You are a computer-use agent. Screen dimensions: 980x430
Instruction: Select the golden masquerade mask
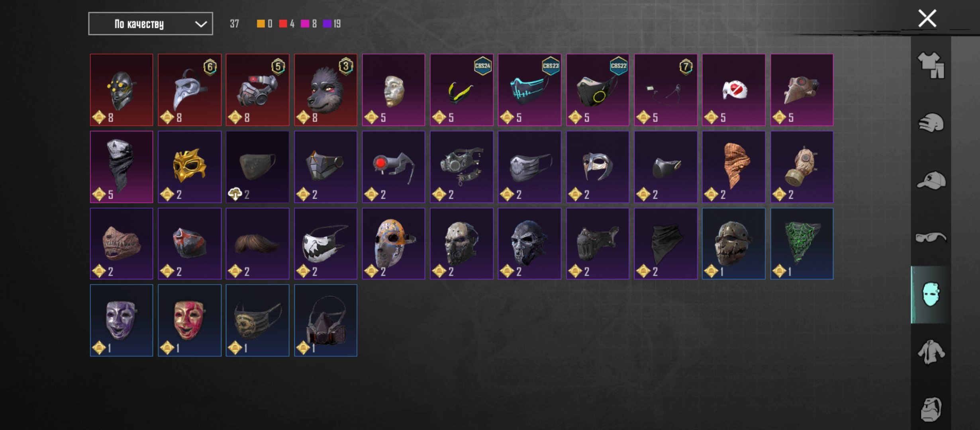pyautogui.click(x=190, y=167)
